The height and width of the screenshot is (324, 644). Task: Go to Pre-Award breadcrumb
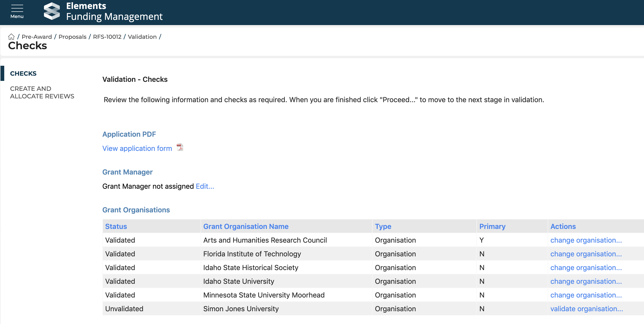coord(37,37)
